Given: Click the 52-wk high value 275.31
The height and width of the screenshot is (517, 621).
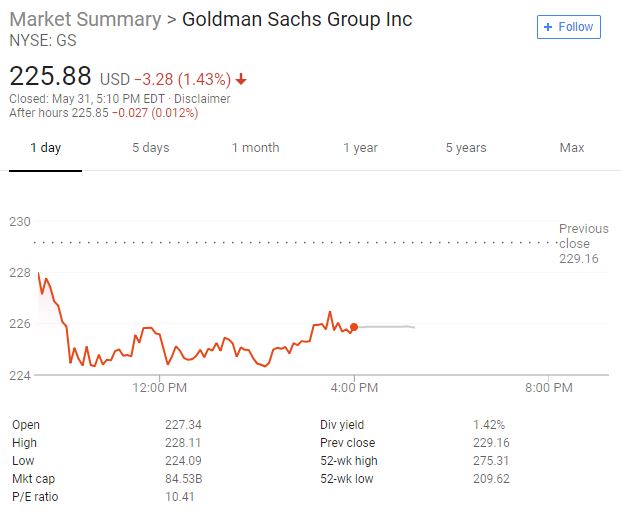Looking at the screenshot, I should [x=492, y=461].
